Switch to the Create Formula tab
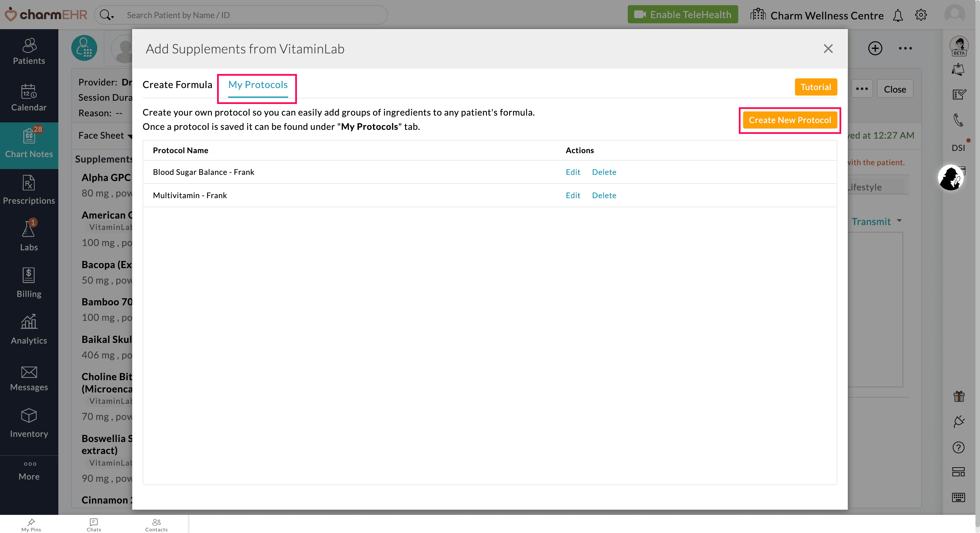The image size is (980, 533). pyautogui.click(x=177, y=85)
